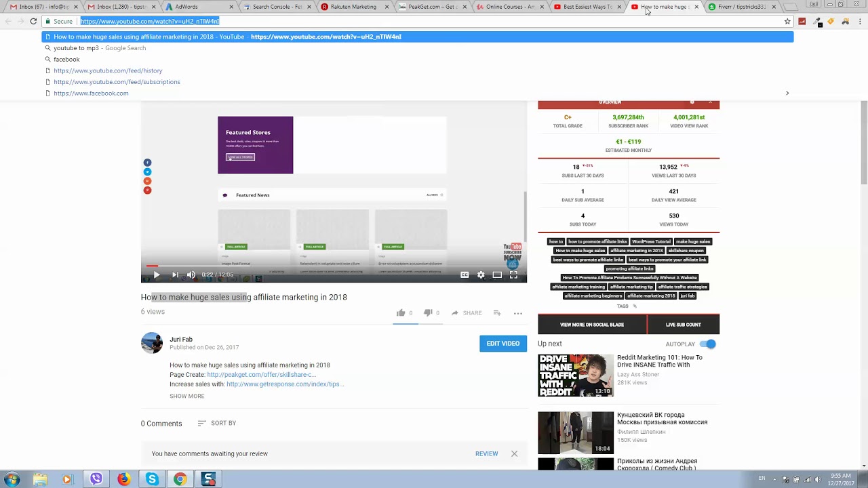The image size is (868, 488).
Task: Open Social Blade overview settings gear
Action: pyautogui.click(x=692, y=102)
